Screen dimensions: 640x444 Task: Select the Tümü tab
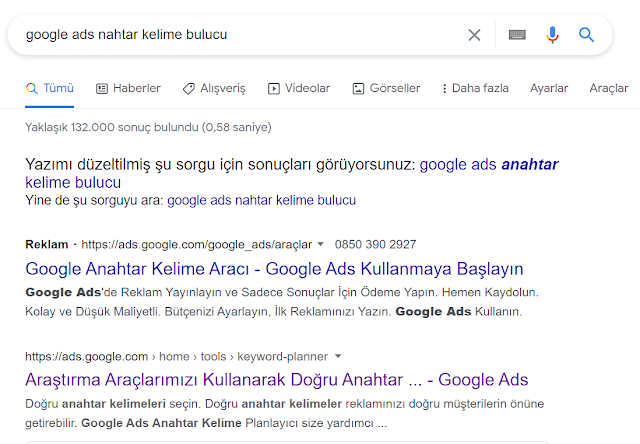point(49,88)
